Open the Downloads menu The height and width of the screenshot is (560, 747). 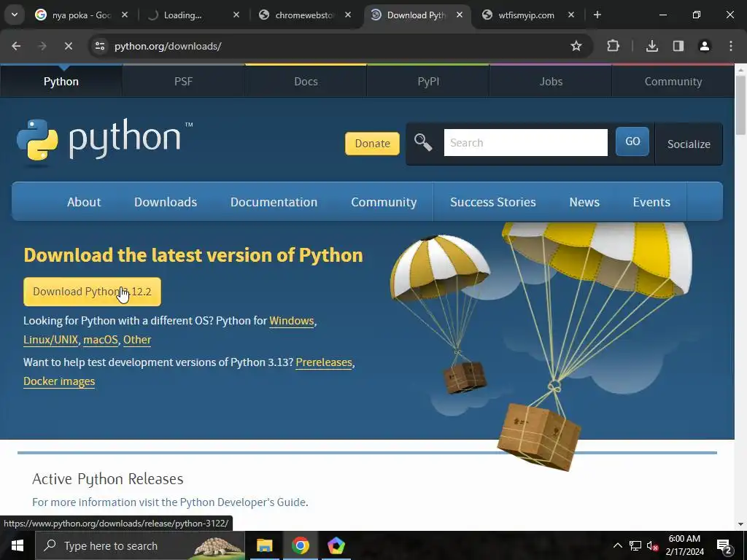click(166, 202)
